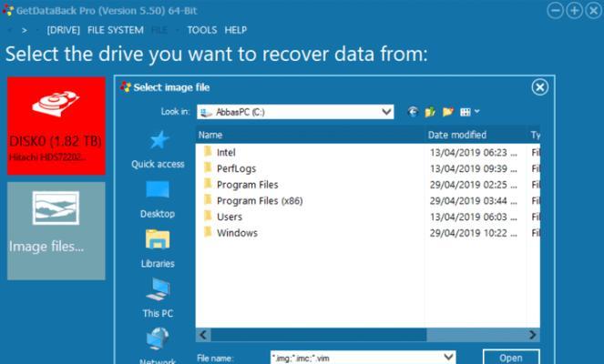Open the View Menu icon dropdown

(x=469, y=112)
